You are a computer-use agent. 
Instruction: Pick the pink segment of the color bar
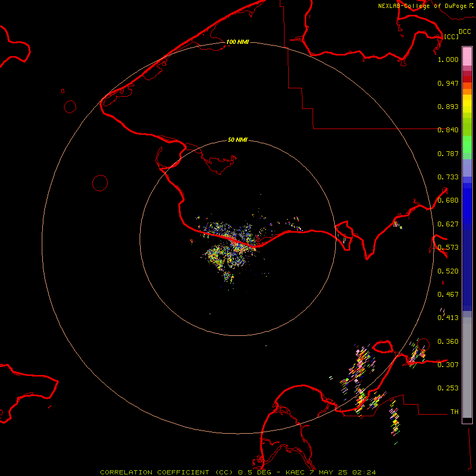[x=467, y=57]
